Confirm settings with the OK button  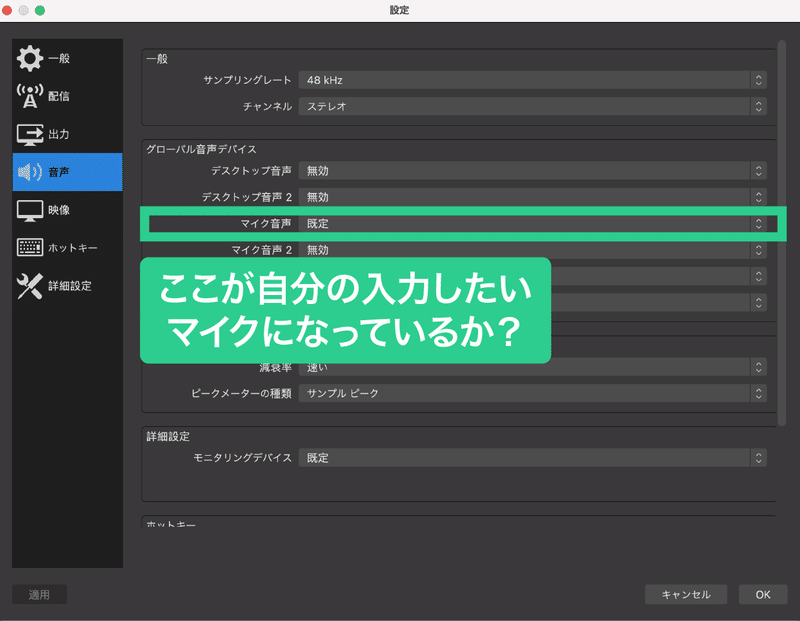[763, 594]
